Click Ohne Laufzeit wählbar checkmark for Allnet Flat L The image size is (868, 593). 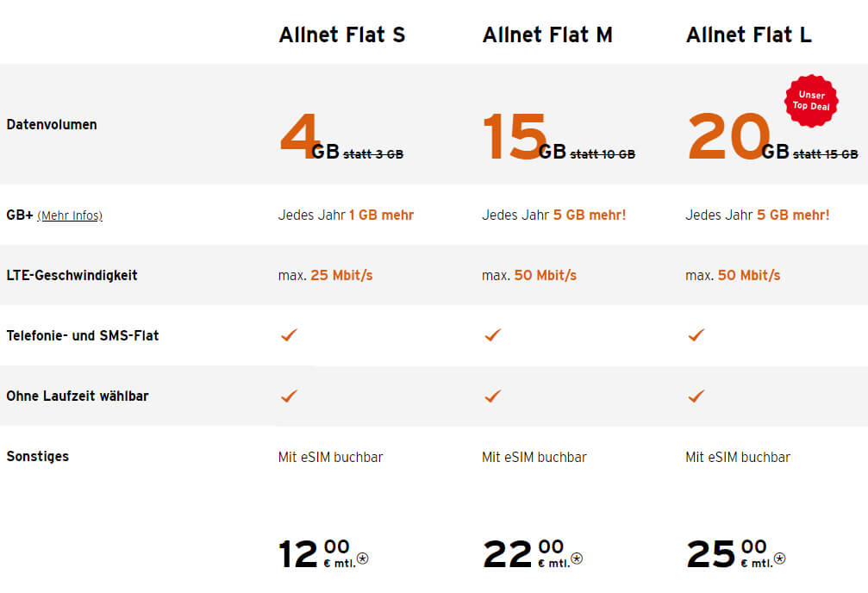(696, 396)
